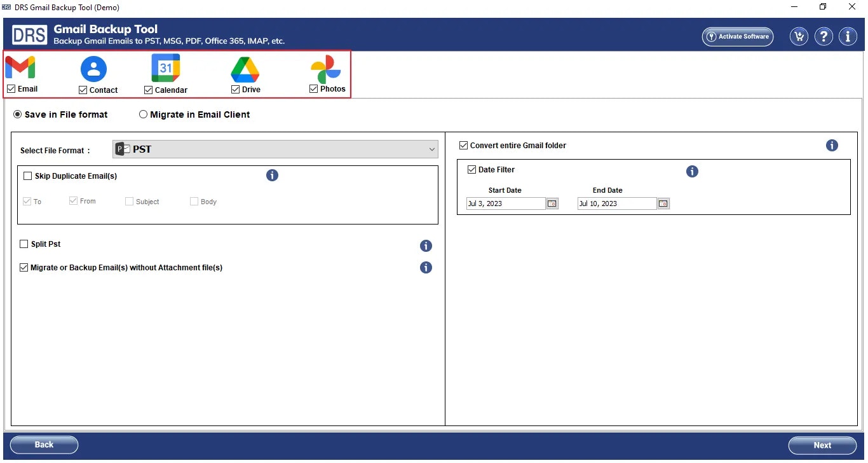Click the Start Date field Jul 3, 2023
The image size is (868, 463).
(x=506, y=204)
